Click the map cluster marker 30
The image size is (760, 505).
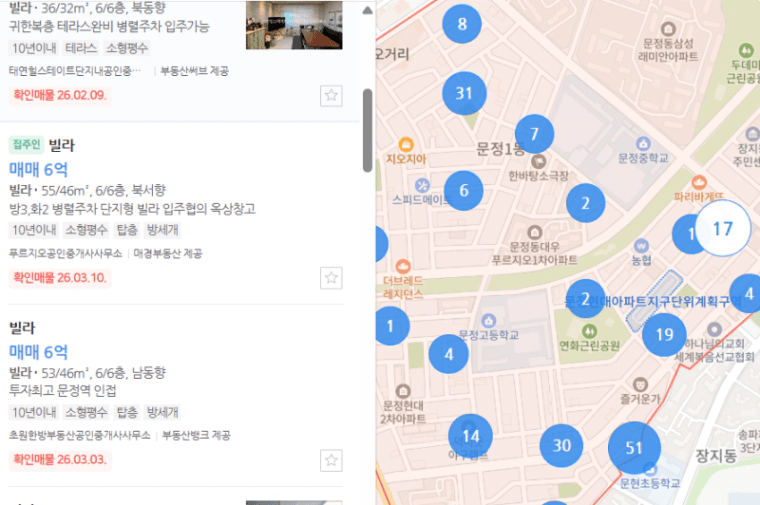coord(561,445)
